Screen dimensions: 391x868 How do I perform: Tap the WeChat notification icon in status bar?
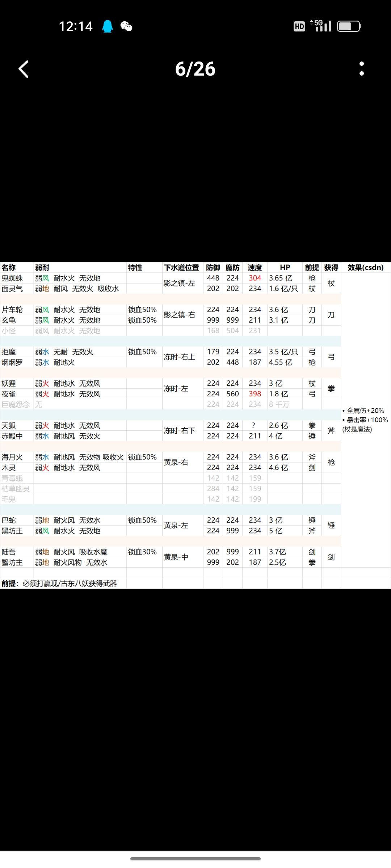click(126, 26)
